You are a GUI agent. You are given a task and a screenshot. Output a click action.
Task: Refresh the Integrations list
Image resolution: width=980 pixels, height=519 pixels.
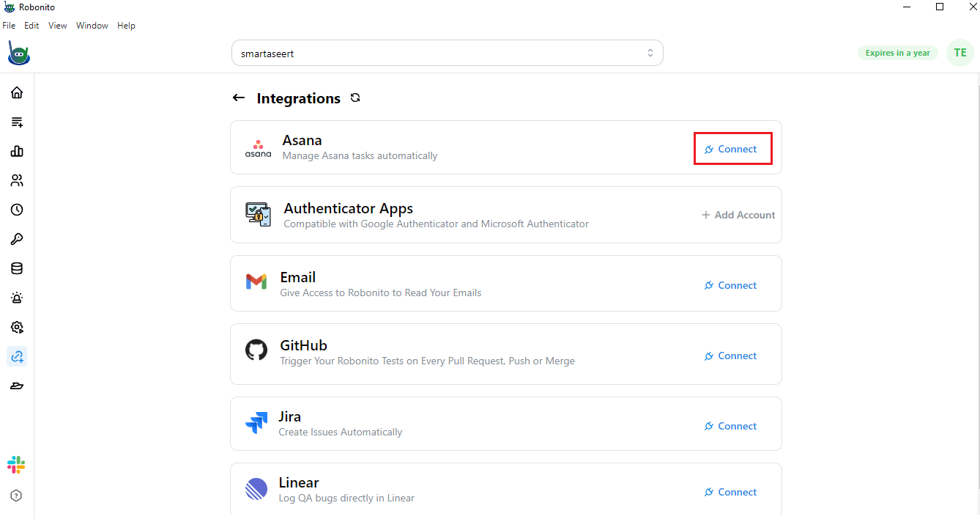pos(354,97)
